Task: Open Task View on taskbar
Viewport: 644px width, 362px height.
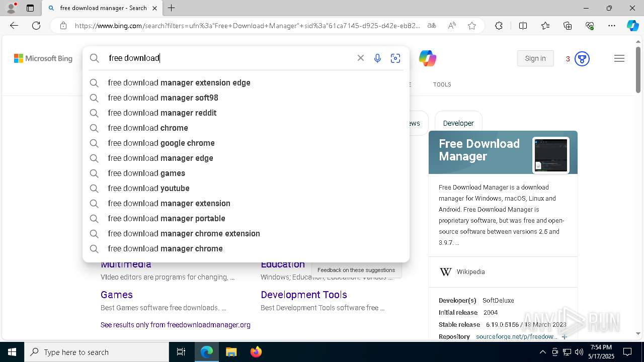Action: (181, 352)
